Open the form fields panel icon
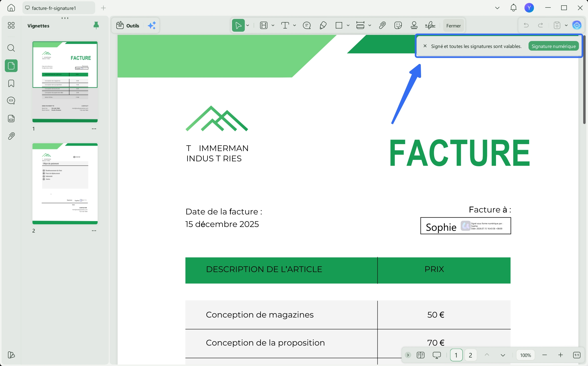 [11, 119]
